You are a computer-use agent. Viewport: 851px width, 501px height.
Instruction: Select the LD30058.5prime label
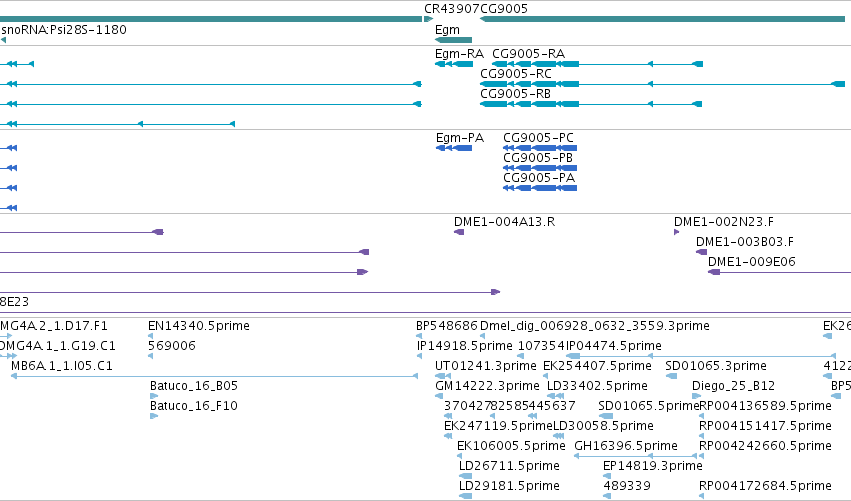603,427
